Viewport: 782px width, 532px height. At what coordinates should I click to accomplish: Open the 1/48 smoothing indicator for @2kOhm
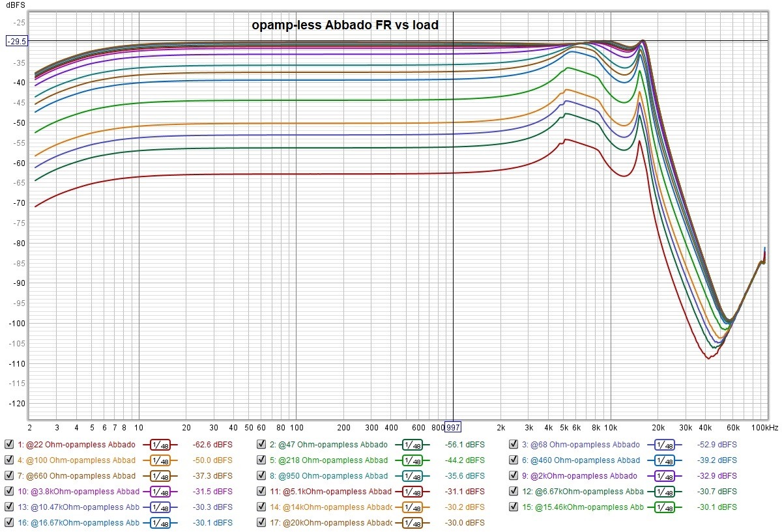(x=665, y=477)
